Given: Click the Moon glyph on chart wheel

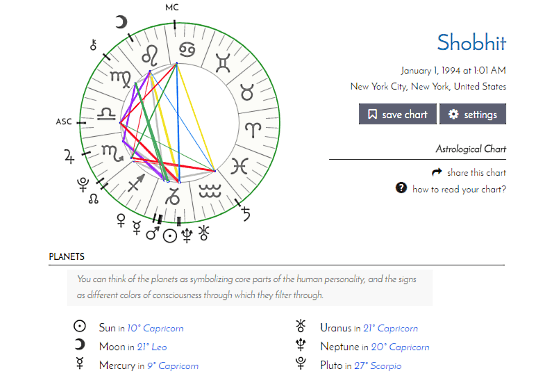Looking at the screenshot, I should pos(121,22).
